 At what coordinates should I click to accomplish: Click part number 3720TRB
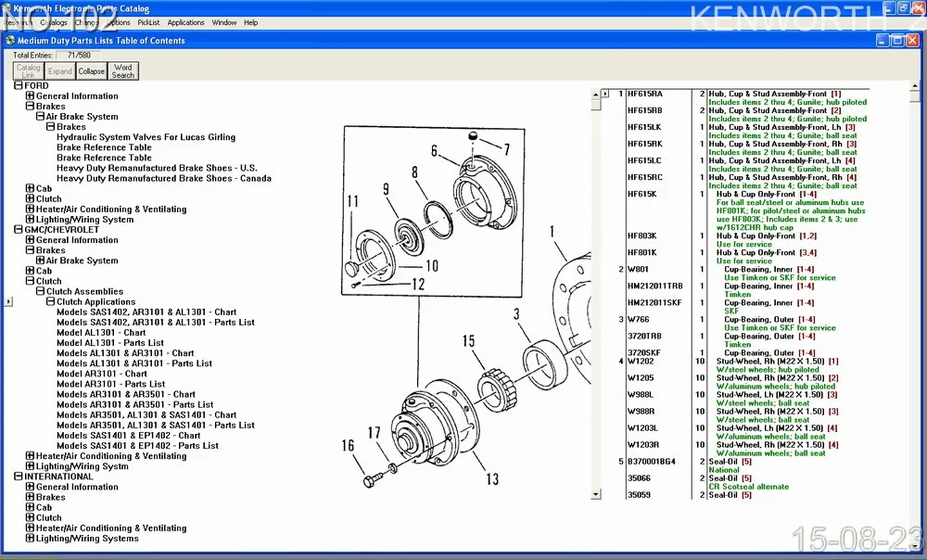644,336
